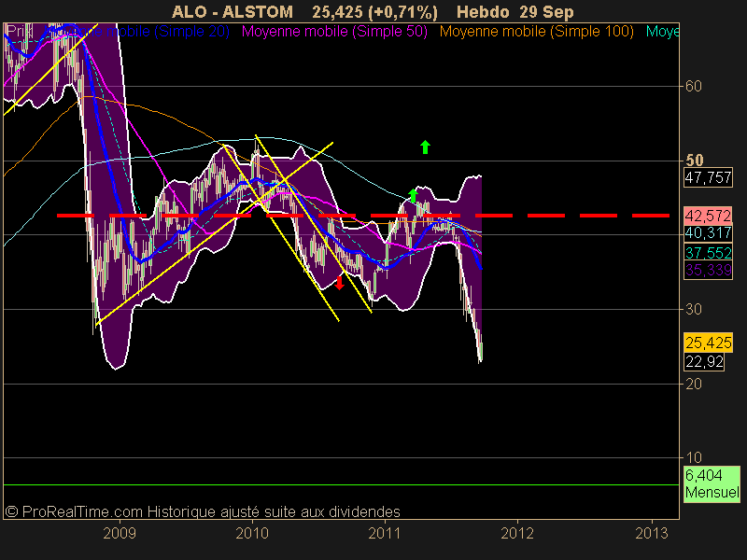747x560 pixels.
Task: Click the red down-arrow marker
Action: [339, 283]
